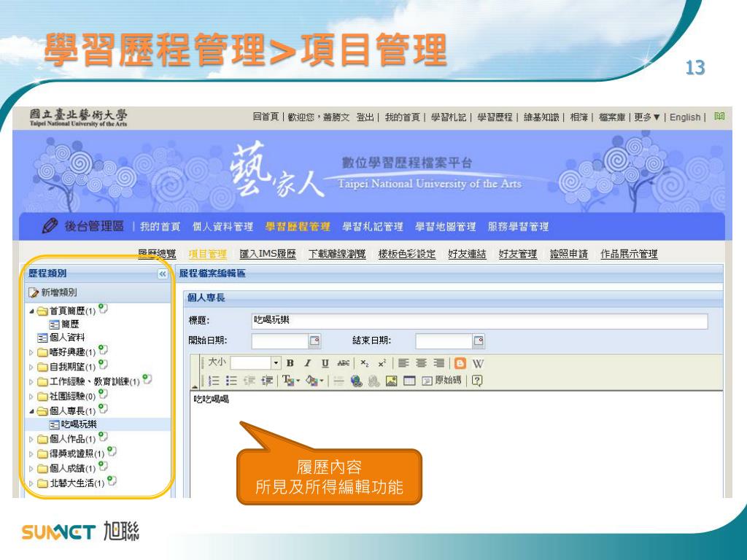Open 我的首頁 in admin menu
Screen dimensions: 747x560
(x=160, y=227)
